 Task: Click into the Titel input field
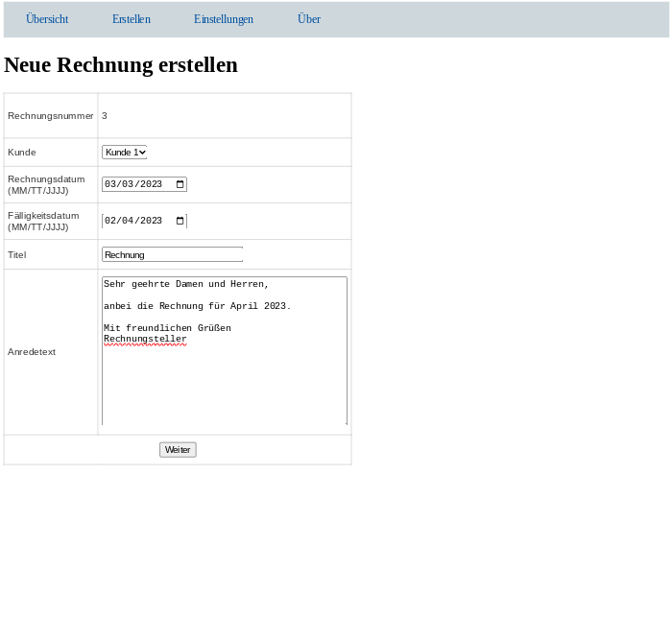tap(172, 254)
